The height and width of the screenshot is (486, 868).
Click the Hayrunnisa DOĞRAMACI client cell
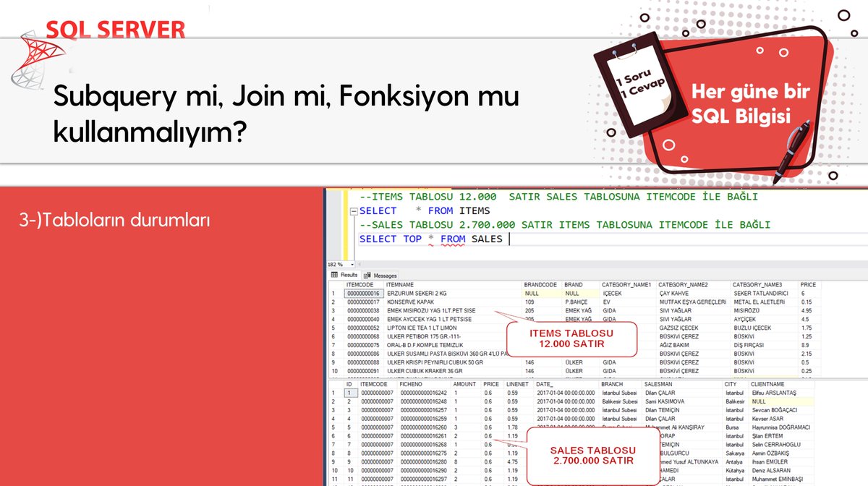click(x=782, y=427)
